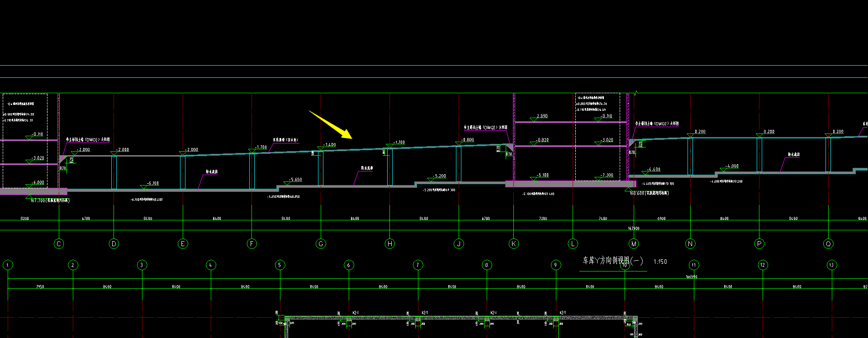This screenshot has height=338, width=868.
Task: Click the 7950 dimension between axes 1 and 2
Action: [x=40, y=286]
